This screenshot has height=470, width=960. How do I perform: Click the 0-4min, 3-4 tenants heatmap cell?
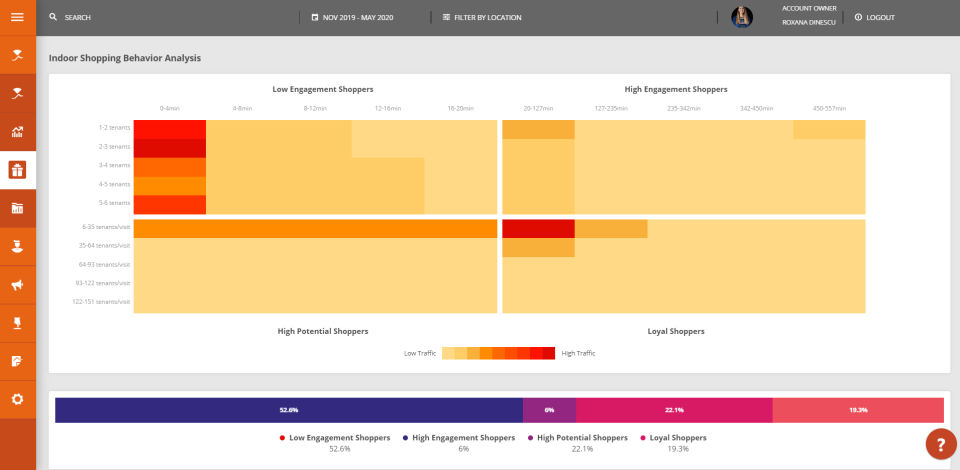(170, 167)
